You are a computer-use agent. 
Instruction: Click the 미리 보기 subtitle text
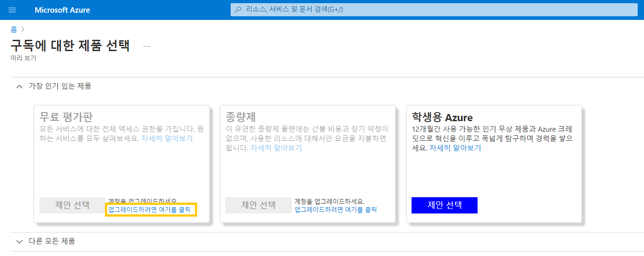point(23,58)
